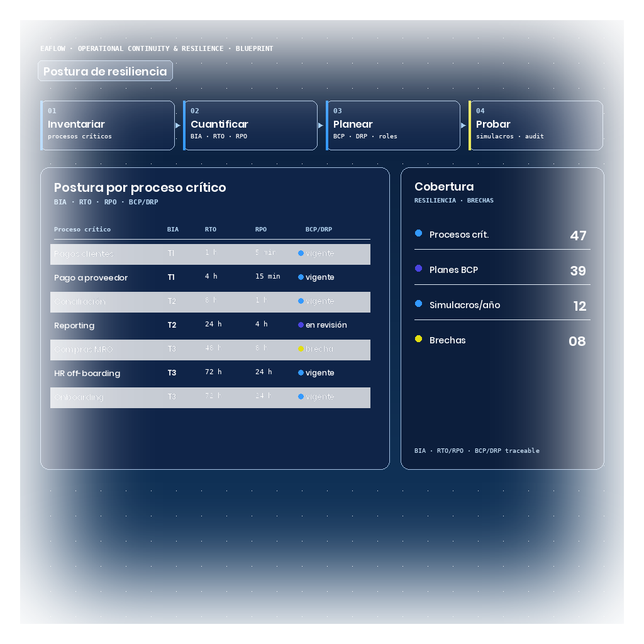Select the 'HR off-boarding' process name

pos(87,373)
